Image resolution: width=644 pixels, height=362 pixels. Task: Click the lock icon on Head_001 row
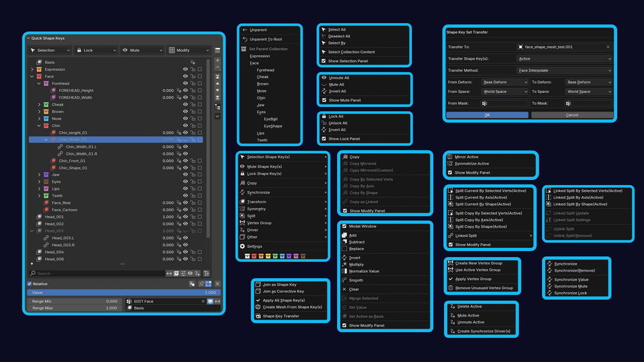pos(192,217)
